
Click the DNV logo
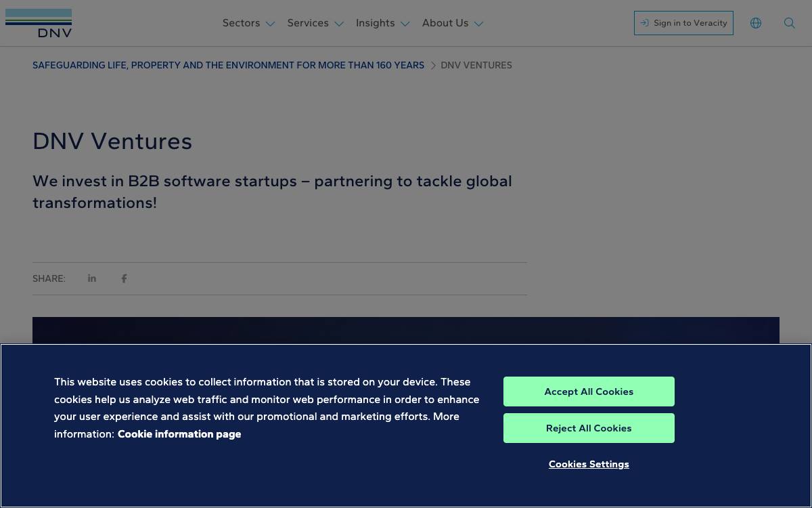(39, 23)
